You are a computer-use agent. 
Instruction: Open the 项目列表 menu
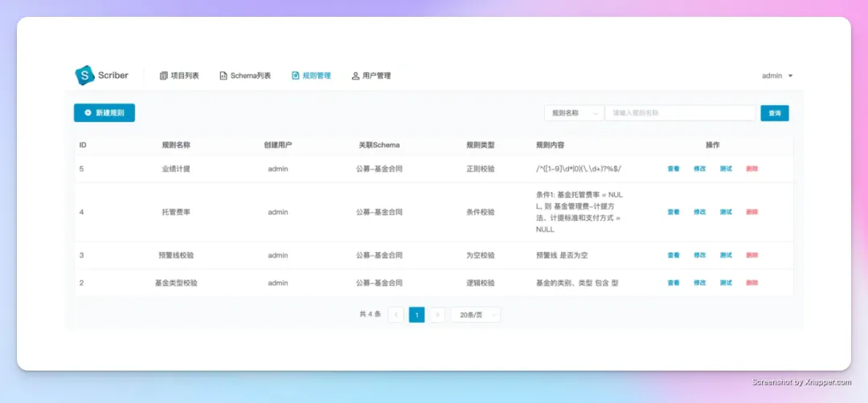[x=179, y=75]
